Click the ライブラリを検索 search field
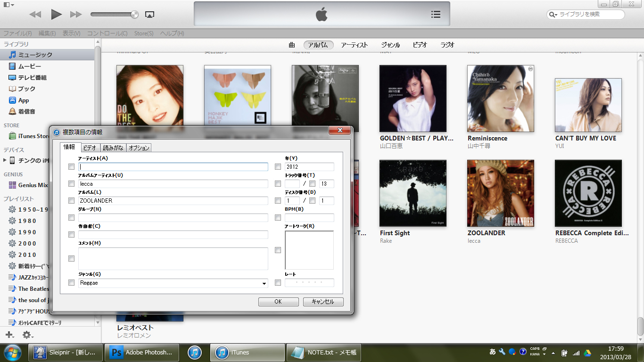The width and height of the screenshot is (644, 362). 586,14
